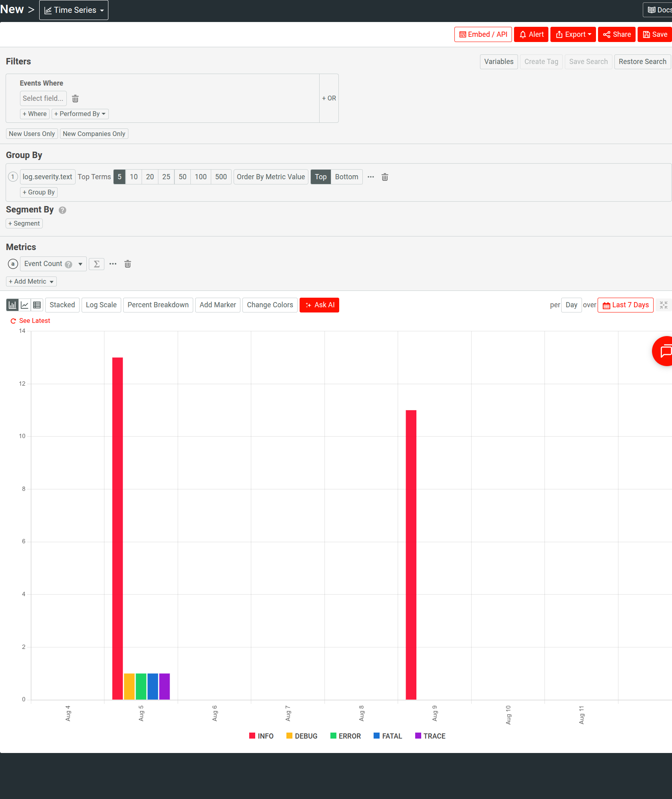
Task: Open the Add Metric dropdown
Action: (31, 281)
